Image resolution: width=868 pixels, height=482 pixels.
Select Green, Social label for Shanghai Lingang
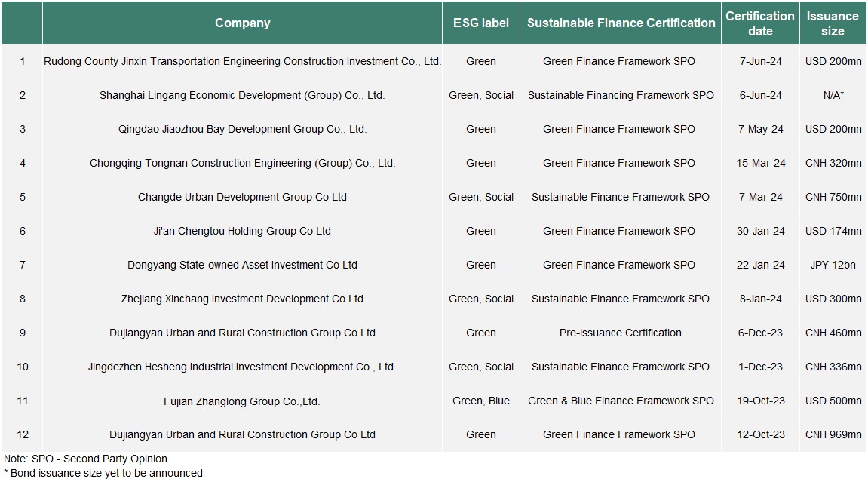click(481, 95)
